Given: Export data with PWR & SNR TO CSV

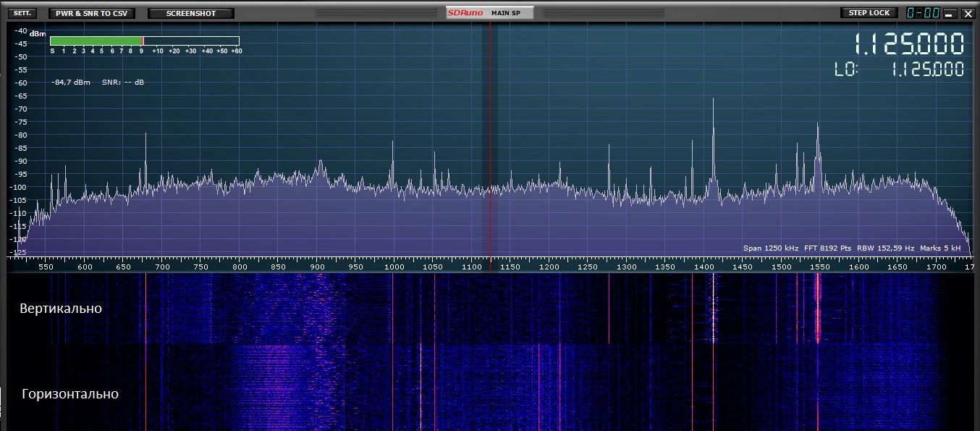Looking at the screenshot, I should pyautogui.click(x=92, y=13).
